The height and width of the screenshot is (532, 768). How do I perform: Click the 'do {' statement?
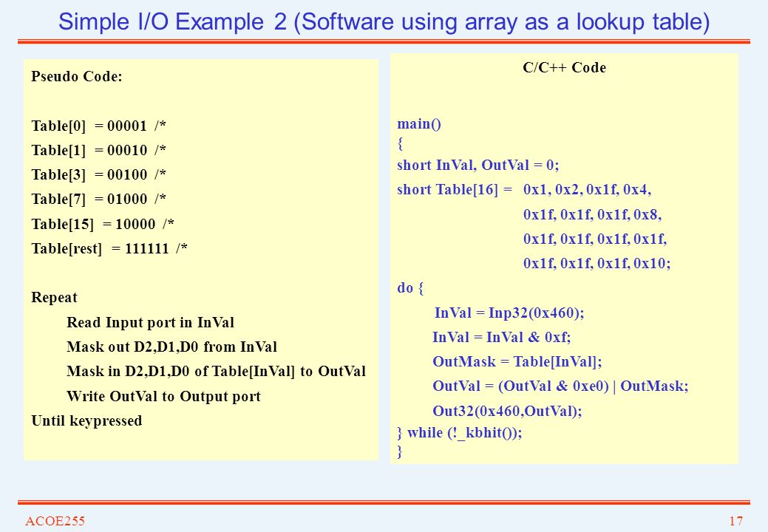point(410,287)
